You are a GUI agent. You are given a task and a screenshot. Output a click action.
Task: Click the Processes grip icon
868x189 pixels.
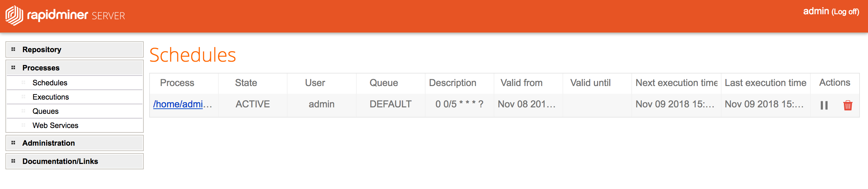coord(13,68)
